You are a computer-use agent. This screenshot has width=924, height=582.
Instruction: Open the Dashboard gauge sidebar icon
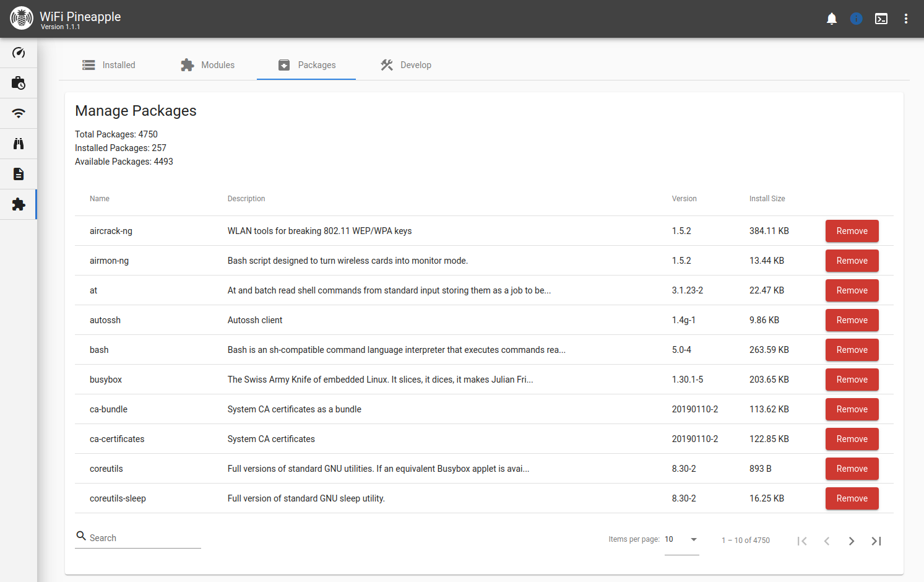tap(19, 53)
